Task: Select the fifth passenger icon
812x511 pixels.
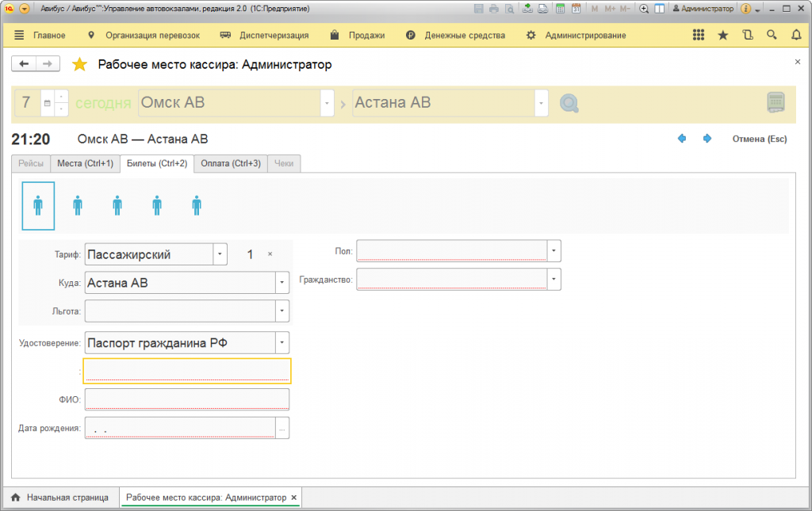Action: (197, 206)
